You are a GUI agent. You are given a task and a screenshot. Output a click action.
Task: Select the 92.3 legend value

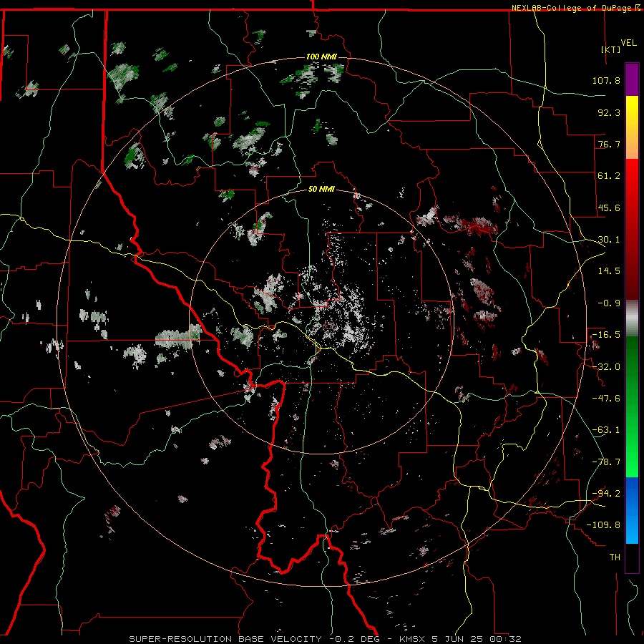(609, 112)
